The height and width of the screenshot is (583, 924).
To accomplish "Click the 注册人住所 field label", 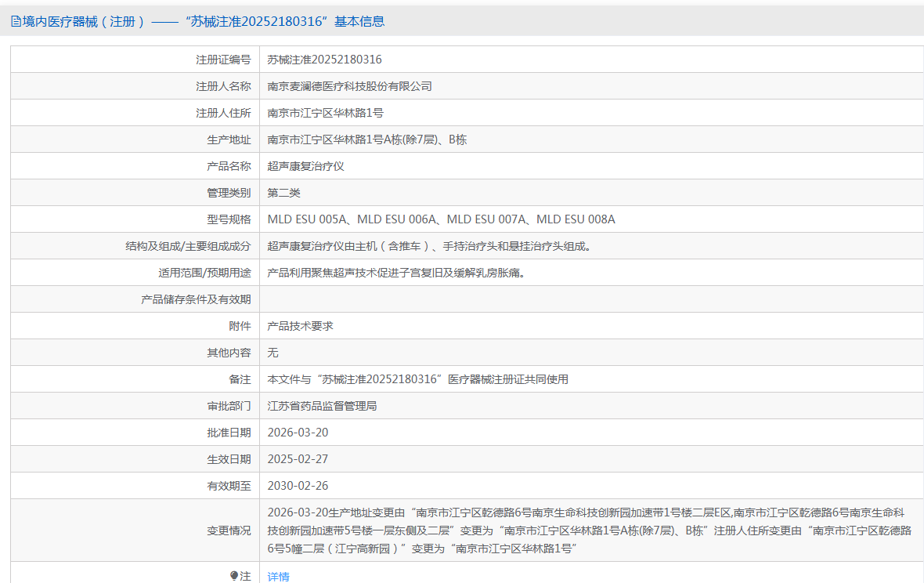I will click(223, 113).
